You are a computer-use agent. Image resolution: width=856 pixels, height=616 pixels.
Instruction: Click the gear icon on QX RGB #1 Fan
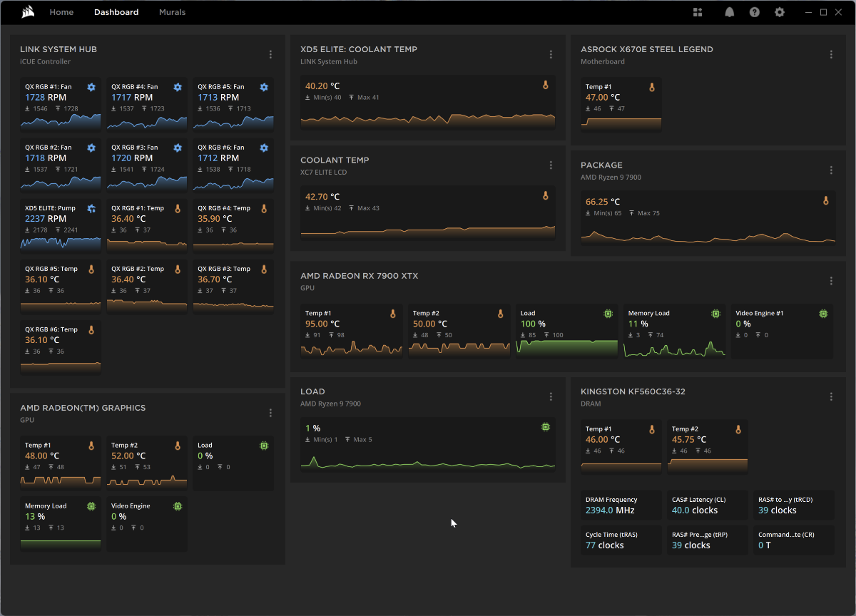(x=91, y=87)
